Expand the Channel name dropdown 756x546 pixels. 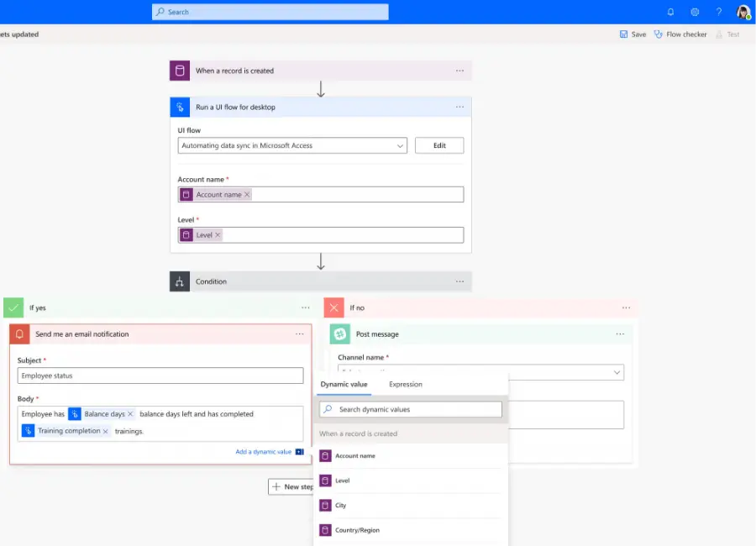coord(617,372)
